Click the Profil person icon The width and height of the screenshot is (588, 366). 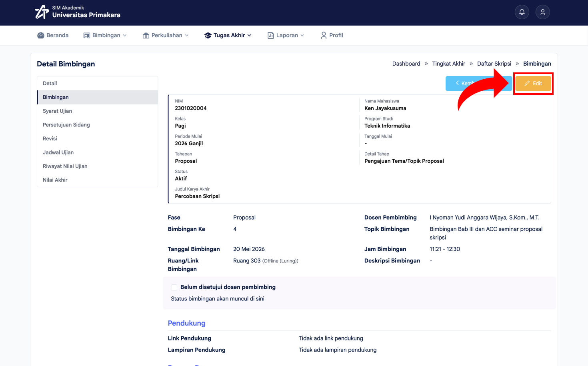coord(324,35)
